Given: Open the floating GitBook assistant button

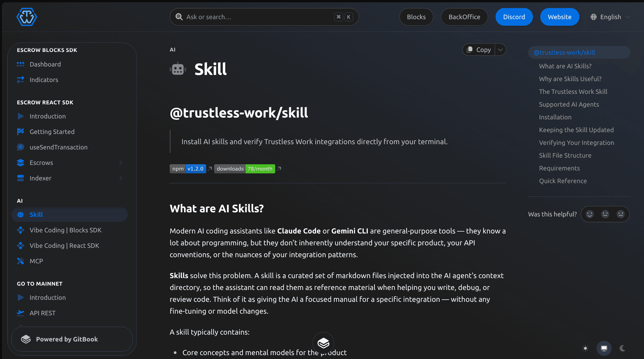Looking at the screenshot, I should [x=323, y=343].
